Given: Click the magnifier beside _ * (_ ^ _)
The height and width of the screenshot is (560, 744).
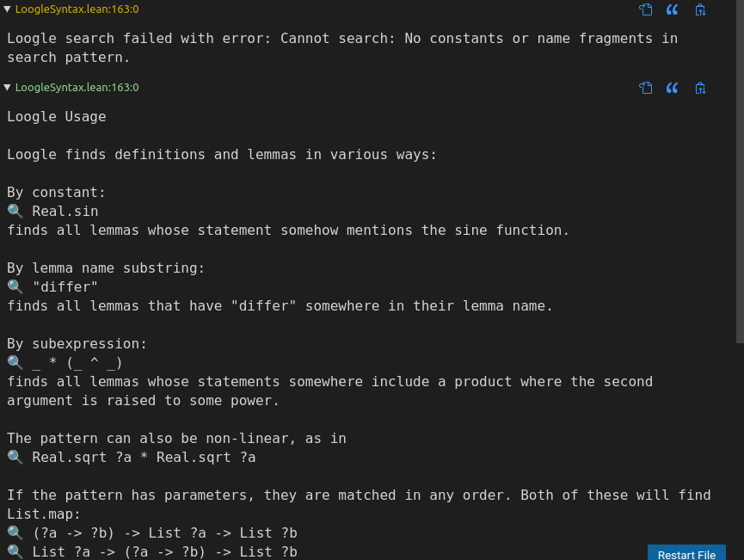Looking at the screenshot, I should pyautogui.click(x=15, y=362).
